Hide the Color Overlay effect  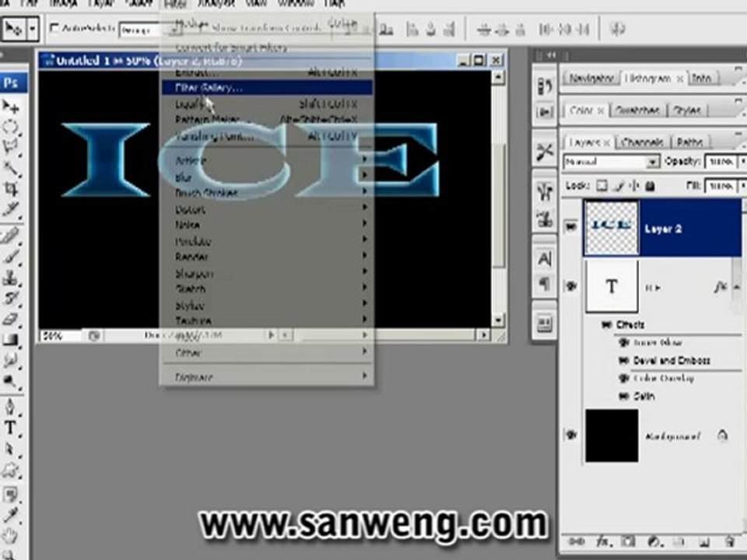(x=623, y=379)
